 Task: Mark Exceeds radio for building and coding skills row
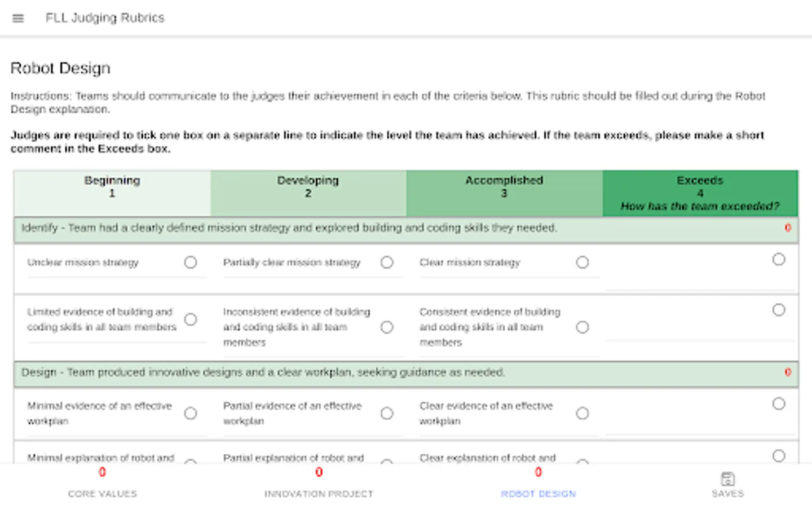pos(779,310)
